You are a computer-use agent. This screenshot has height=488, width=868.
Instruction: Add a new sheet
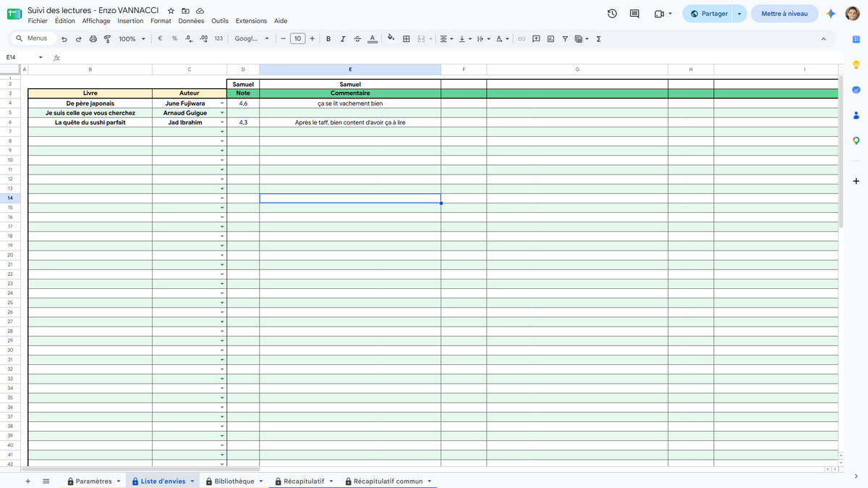pos(27,481)
